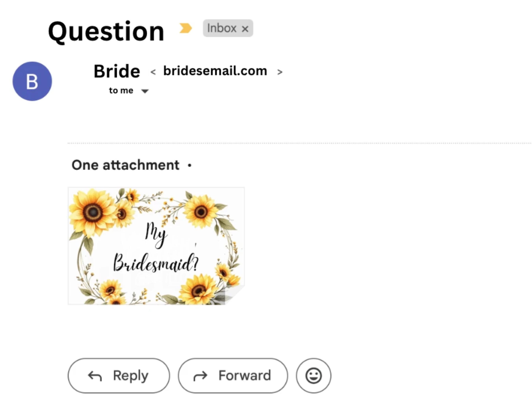Click the sender name Bride
532x399 pixels.
pyautogui.click(x=117, y=71)
